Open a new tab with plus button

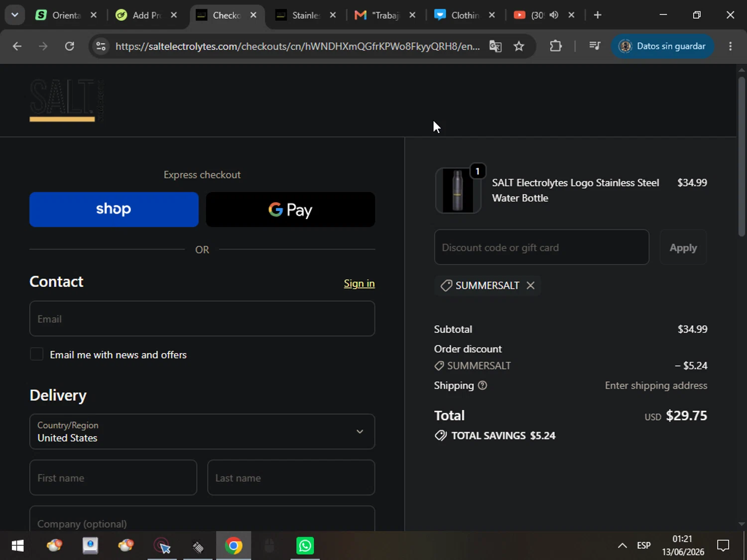pyautogui.click(x=598, y=15)
